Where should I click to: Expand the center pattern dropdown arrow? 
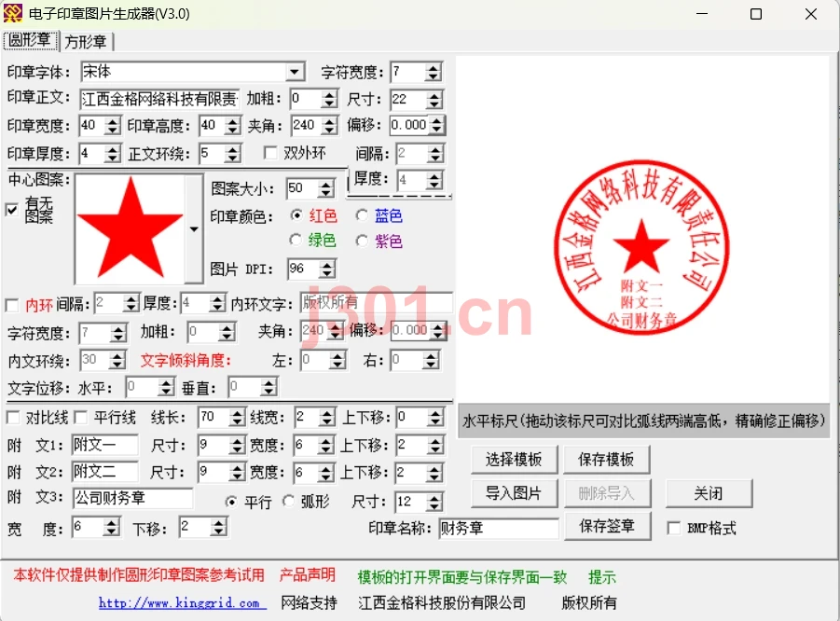click(x=194, y=228)
